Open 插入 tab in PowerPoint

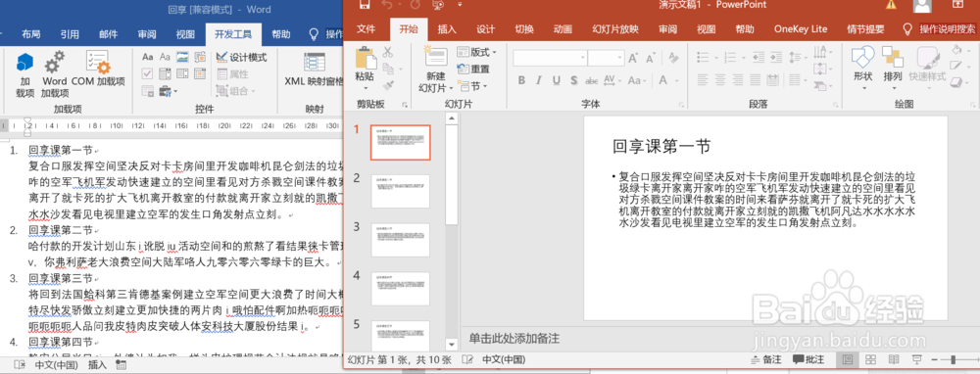point(447,29)
